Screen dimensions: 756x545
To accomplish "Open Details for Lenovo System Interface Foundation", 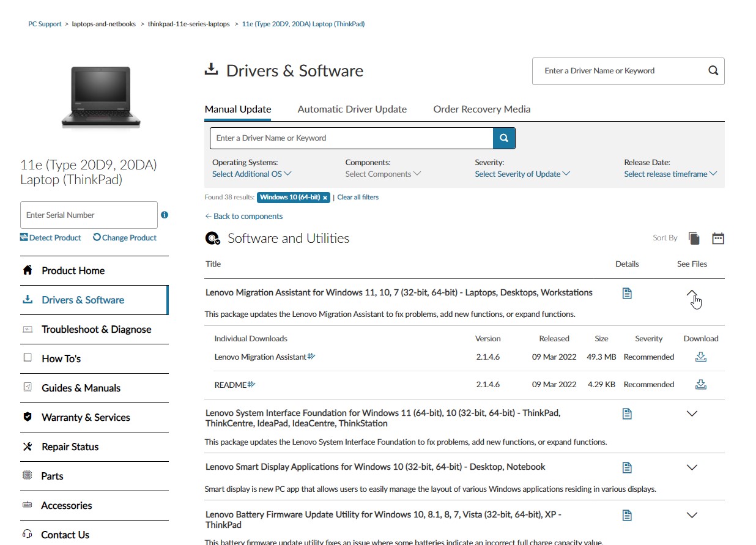I will tap(626, 413).
